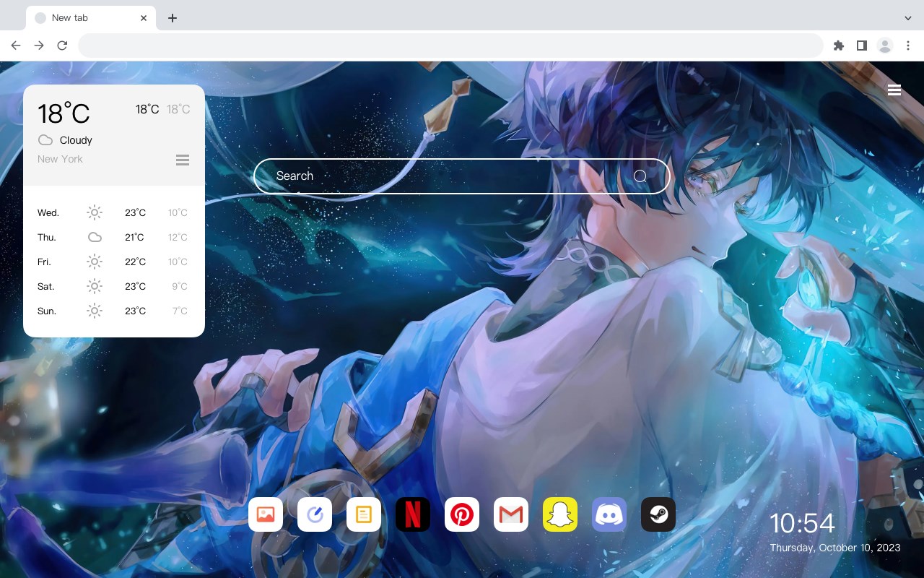This screenshot has height=578, width=924.
Task: Go forward to next page
Action: [39, 46]
